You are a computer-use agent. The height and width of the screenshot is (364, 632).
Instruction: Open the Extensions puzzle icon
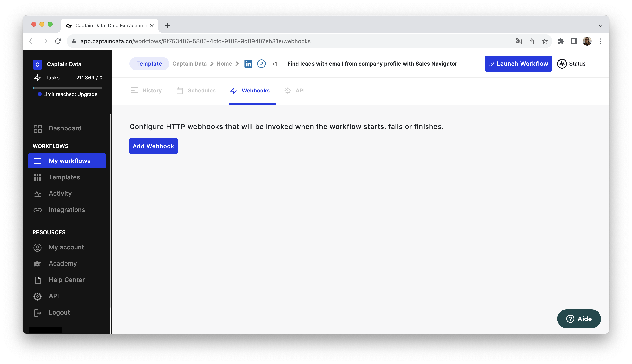click(561, 41)
